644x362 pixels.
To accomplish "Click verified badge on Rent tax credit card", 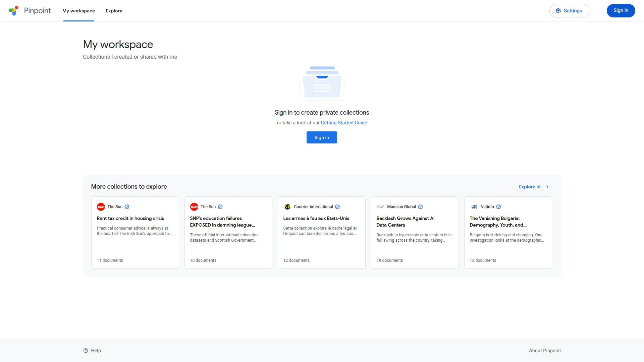I will coord(127,207).
